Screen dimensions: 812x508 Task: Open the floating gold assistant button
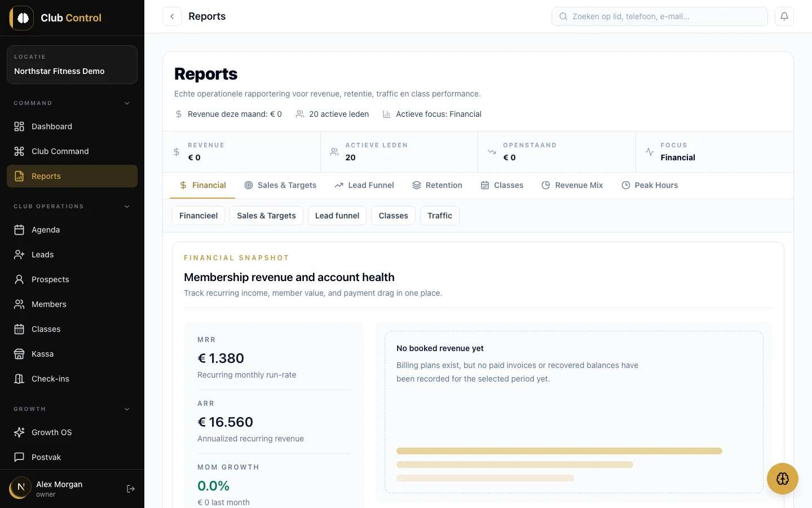pyautogui.click(x=783, y=479)
